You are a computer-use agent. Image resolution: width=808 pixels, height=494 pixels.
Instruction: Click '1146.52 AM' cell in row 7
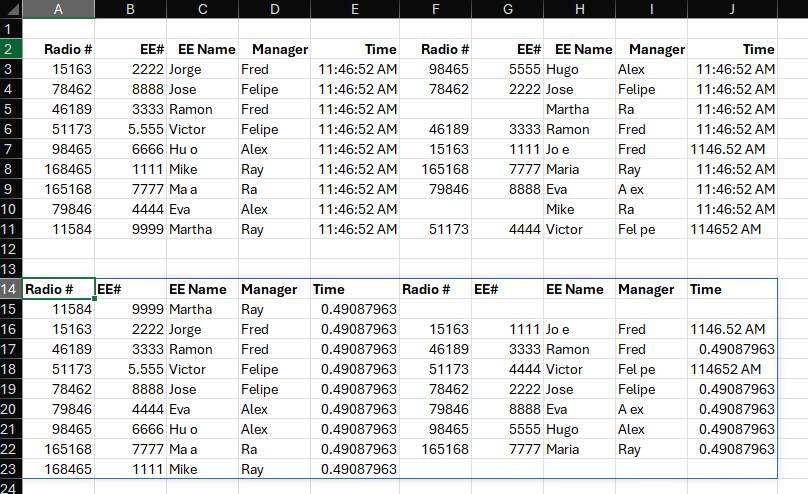tap(732, 149)
